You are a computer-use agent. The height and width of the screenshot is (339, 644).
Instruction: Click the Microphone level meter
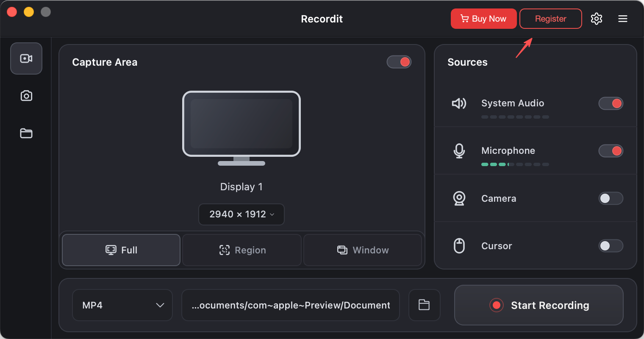[515, 164]
